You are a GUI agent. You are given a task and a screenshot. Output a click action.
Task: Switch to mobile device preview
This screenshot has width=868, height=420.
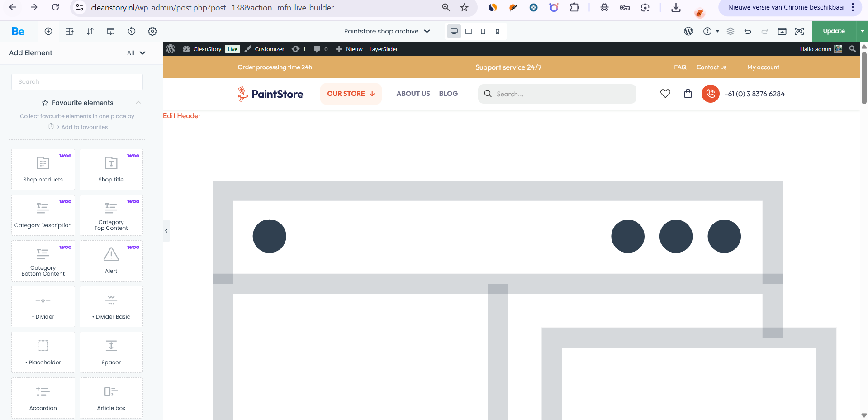[498, 31]
